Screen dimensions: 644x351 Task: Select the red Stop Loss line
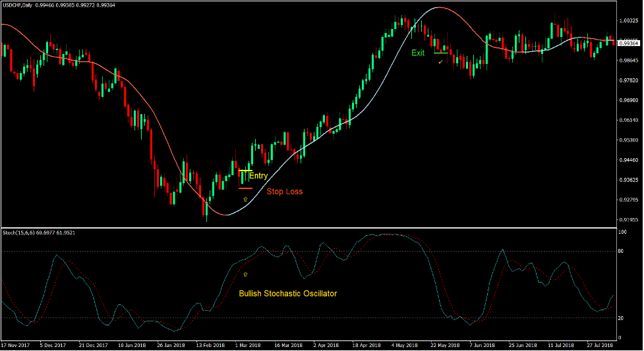coord(245,188)
